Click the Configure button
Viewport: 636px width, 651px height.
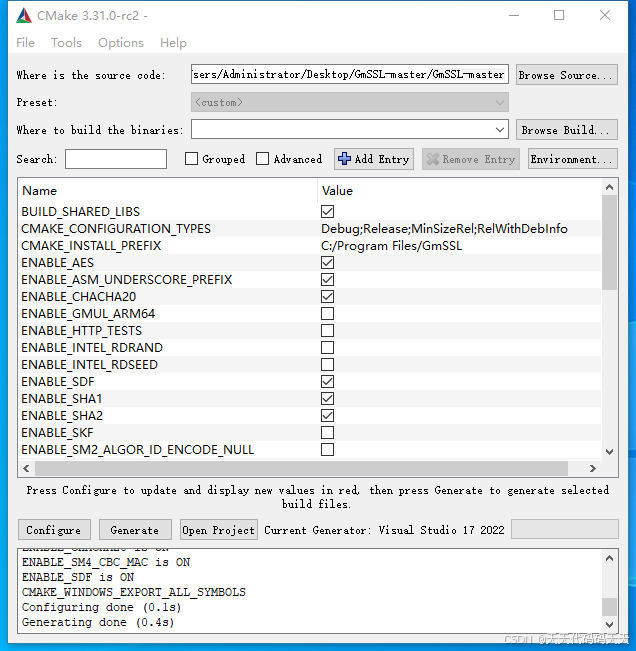54,530
